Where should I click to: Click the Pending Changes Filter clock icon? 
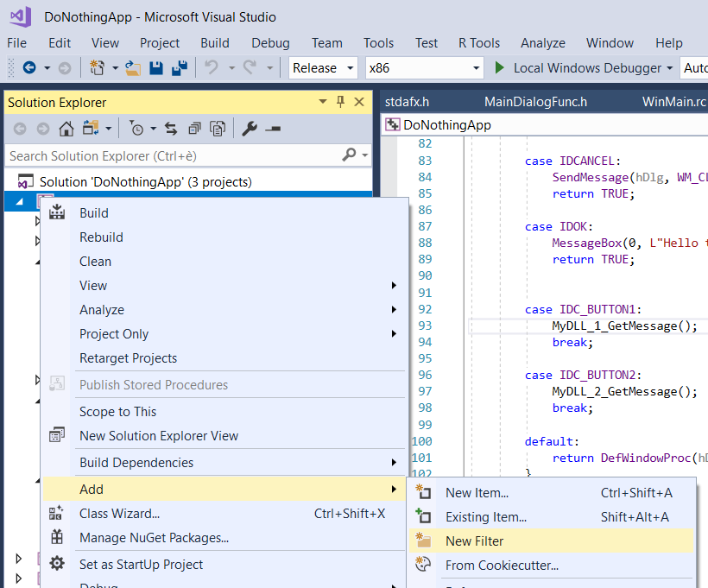click(x=136, y=130)
